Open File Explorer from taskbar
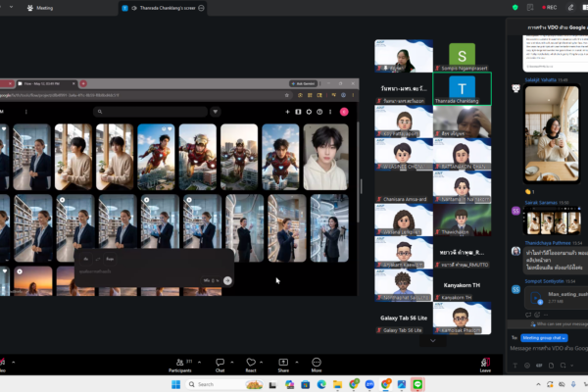The width and height of the screenshot is (588, 392). point(337,384)
